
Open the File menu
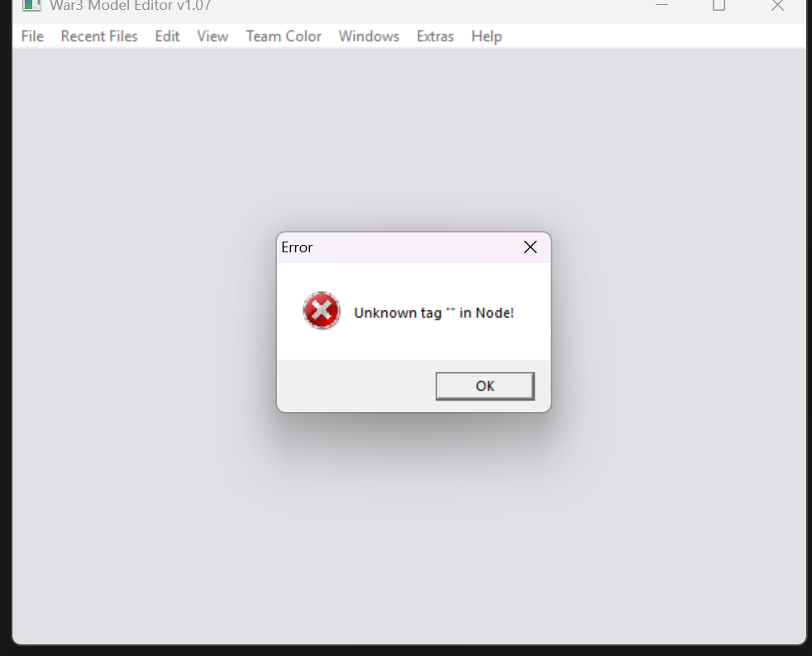(x=32, y=36)
